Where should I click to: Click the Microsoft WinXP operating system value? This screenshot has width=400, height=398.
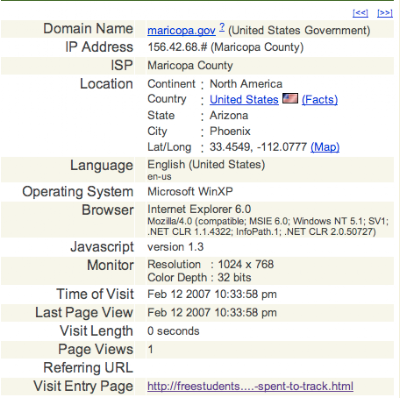coord(190,191)
